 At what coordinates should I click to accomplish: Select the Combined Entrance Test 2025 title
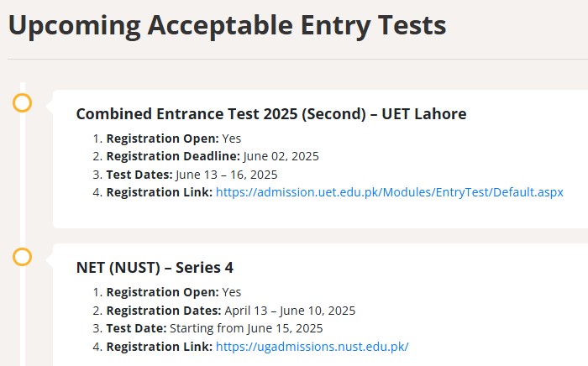pos(271,114)
